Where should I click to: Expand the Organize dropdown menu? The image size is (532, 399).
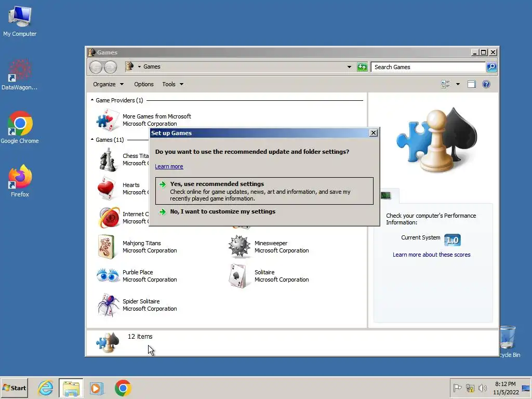[108, 84]
